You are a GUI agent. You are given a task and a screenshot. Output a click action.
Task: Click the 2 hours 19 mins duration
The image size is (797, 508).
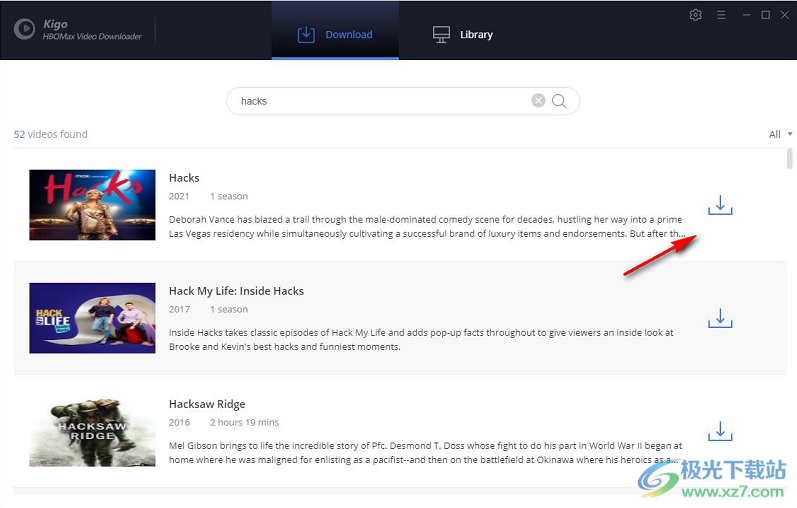(244, 423)
